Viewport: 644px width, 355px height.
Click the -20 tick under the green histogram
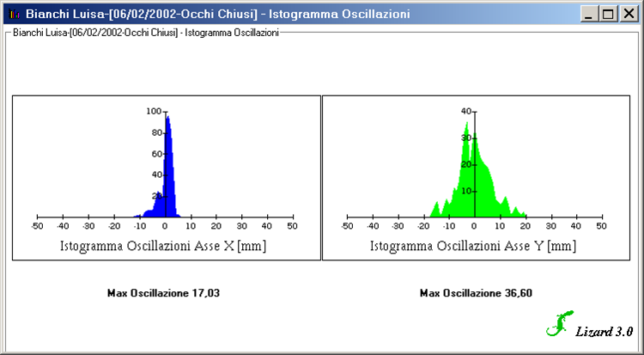[423, 226]
